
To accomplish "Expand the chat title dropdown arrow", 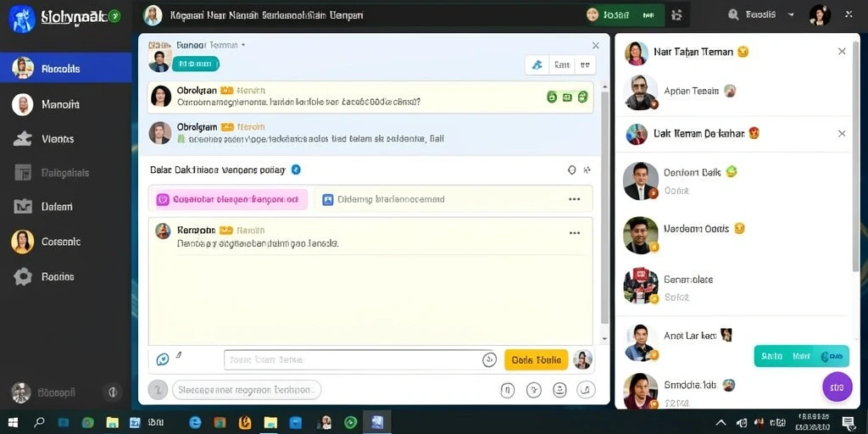I will point(243,45).
